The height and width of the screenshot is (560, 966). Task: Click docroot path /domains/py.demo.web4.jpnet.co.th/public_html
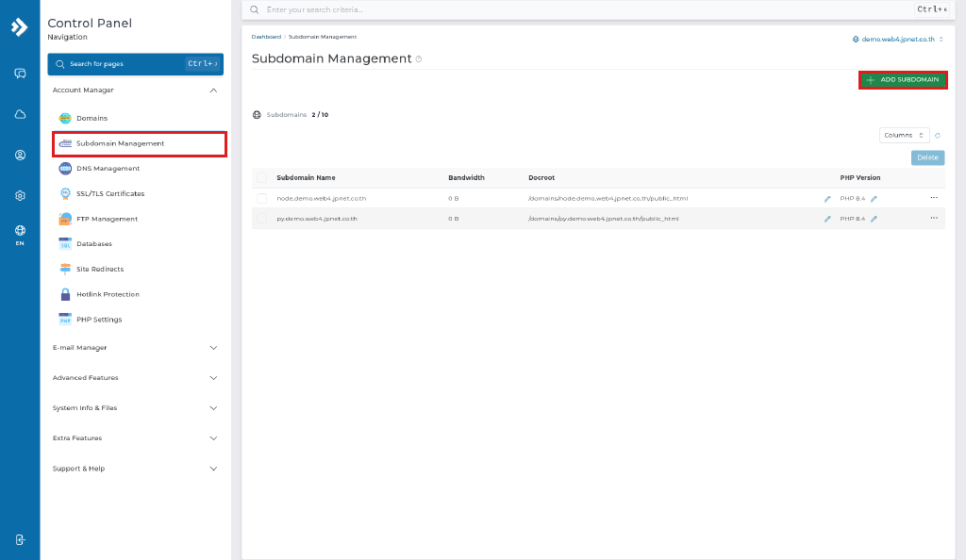click(x=603, y=219)
